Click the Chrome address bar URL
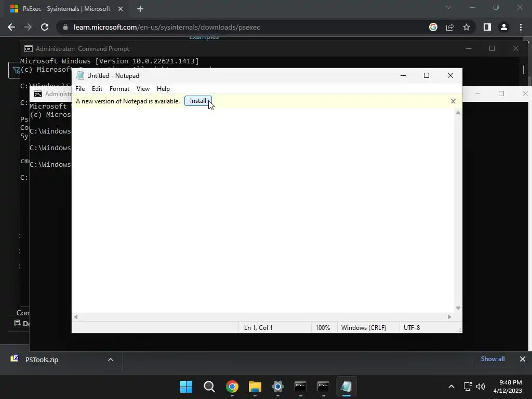 167,27
